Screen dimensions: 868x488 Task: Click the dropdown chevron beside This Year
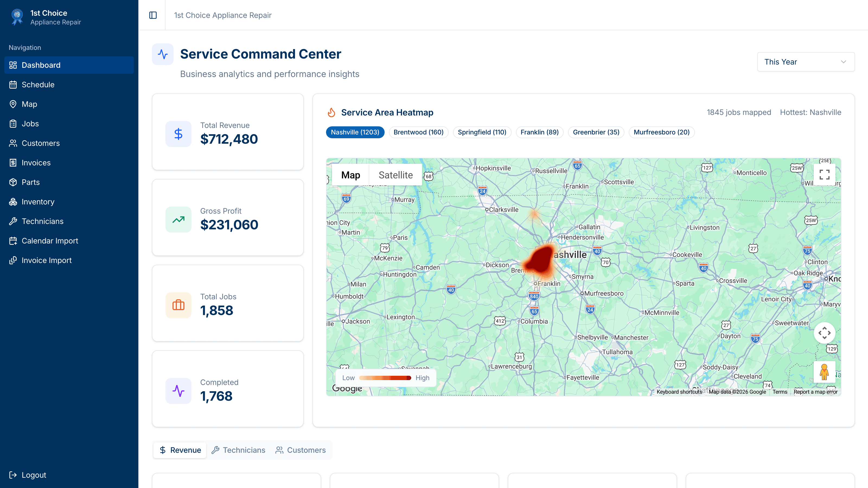pos(843,62)
